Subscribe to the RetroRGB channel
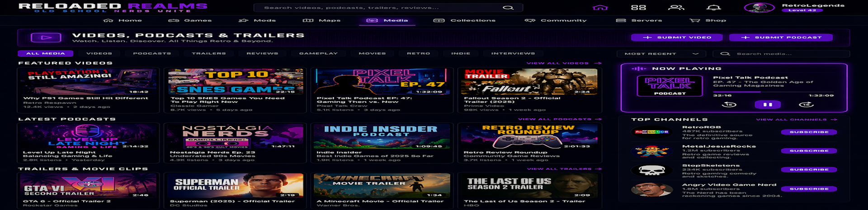868x210 pixels. click(809, 132)
